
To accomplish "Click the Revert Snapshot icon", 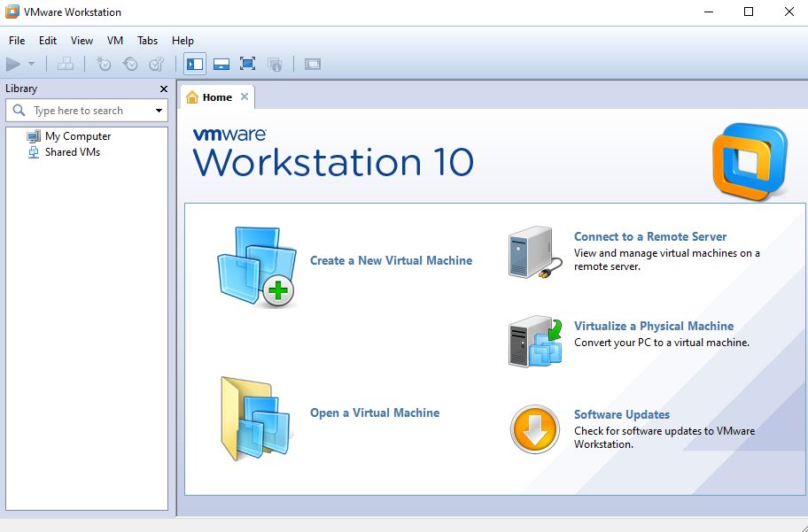I will pos(129,63).
